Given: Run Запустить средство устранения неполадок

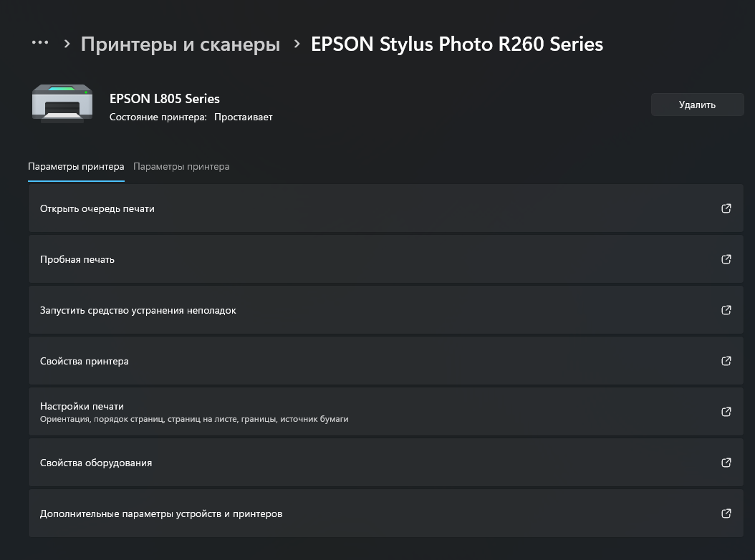Looking at the screenshot, I should tap(385, 310).
